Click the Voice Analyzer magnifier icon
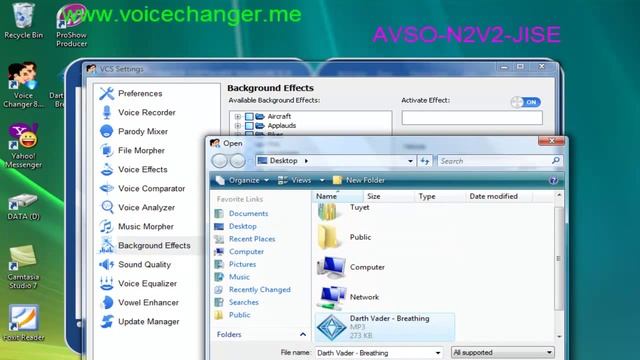 point(107,207)
